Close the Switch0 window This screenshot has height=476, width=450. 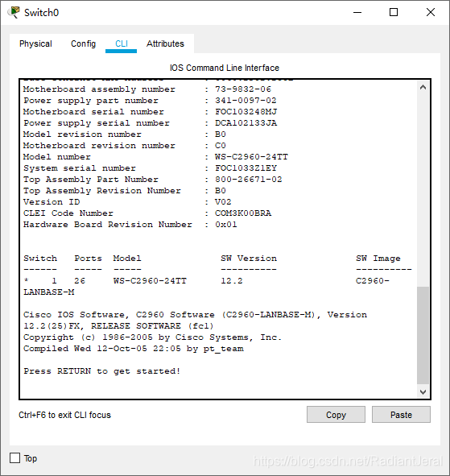430,12
